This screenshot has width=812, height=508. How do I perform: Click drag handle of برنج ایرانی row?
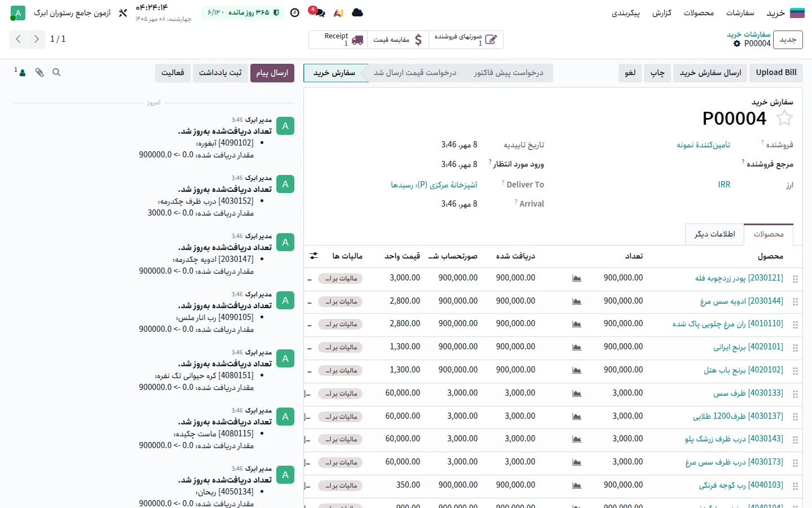coord(796,348)
